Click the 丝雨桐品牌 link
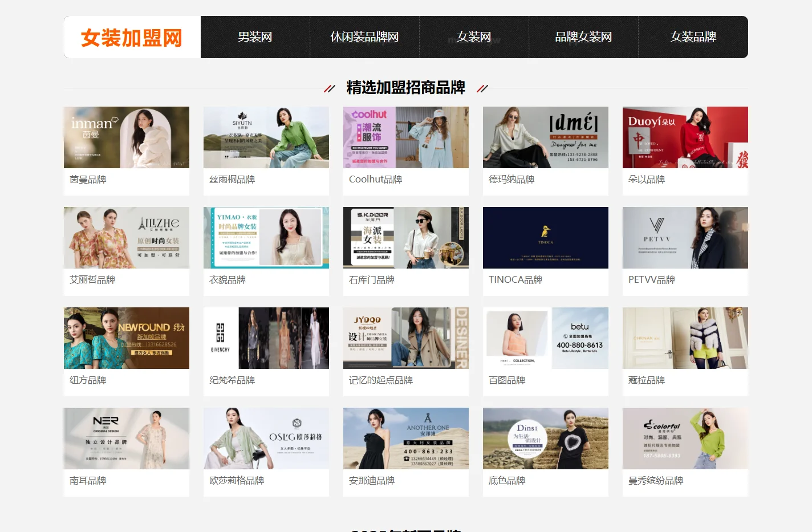812x532 pixels. pos(232,180)
